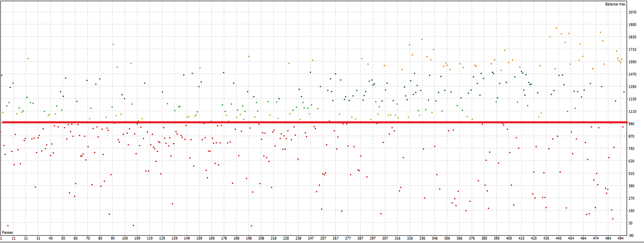Image resolution: width=644 pixels, height=243 pixels.
Task: Click pass number 198 on the X-axis
Action: click(249, 239)
